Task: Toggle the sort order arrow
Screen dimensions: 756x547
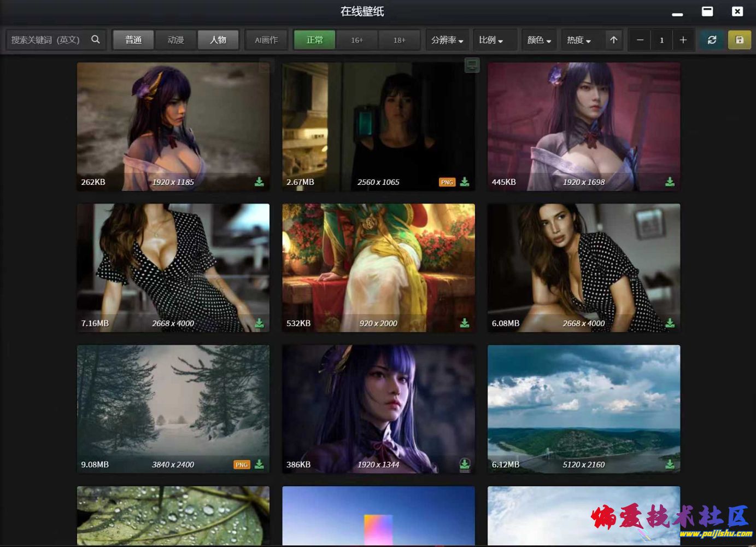Action: (x=613, y=40)
